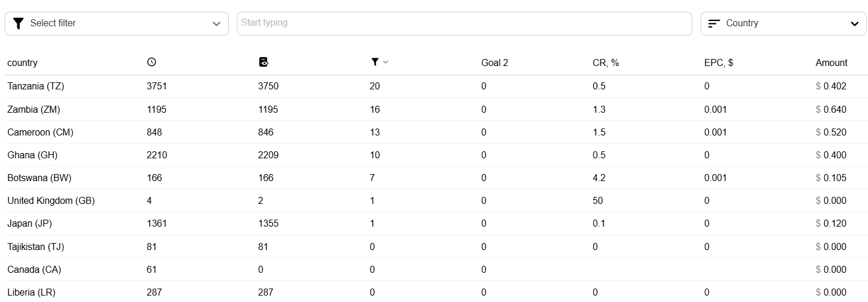Open the Country grouping dropdown arrow
868x302 pixels.
(855, 24)
